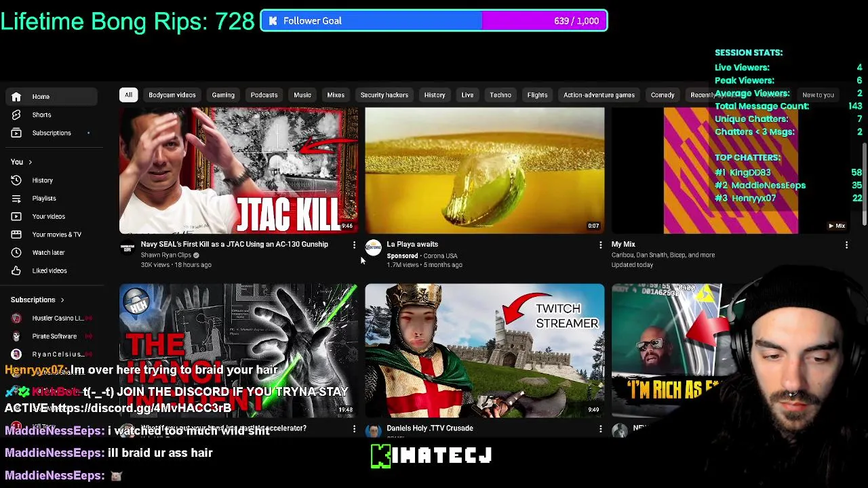The image size is (868, 488).
Task: Select the Live filter chip
Action: coord(467,95)
